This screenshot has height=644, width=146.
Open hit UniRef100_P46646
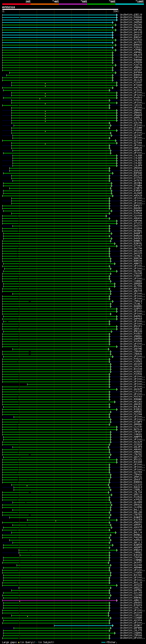pos(131,17)
